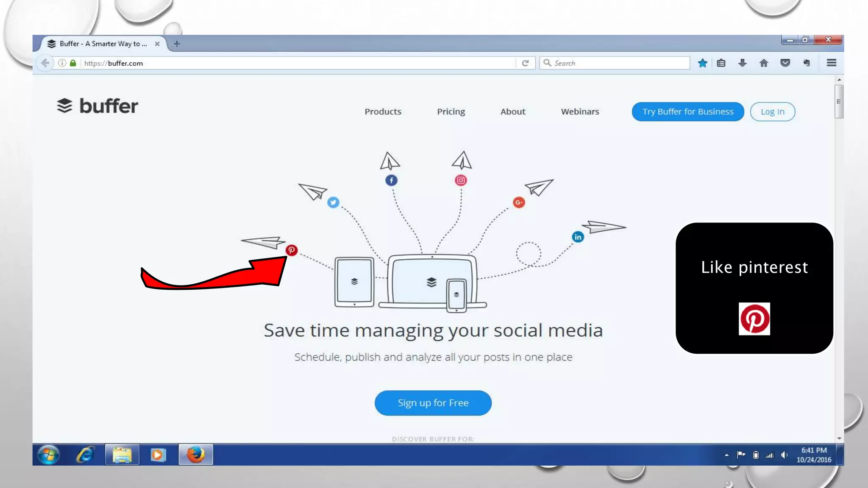Go to the Firefox home page icon

(x=764, y=63)
